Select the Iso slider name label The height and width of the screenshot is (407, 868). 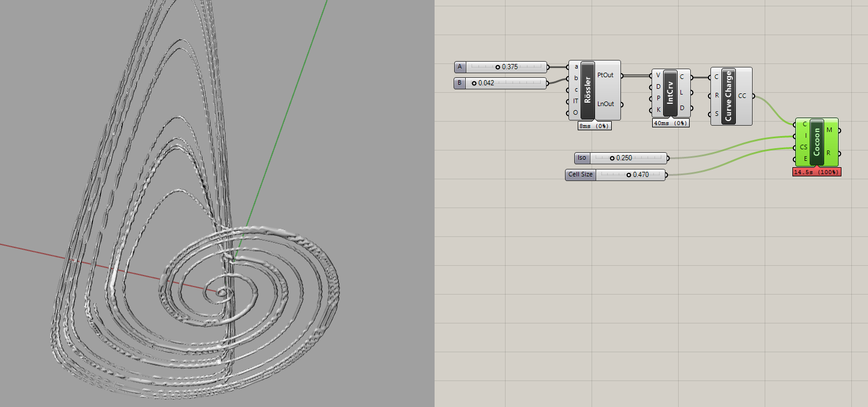click(582, 158)
